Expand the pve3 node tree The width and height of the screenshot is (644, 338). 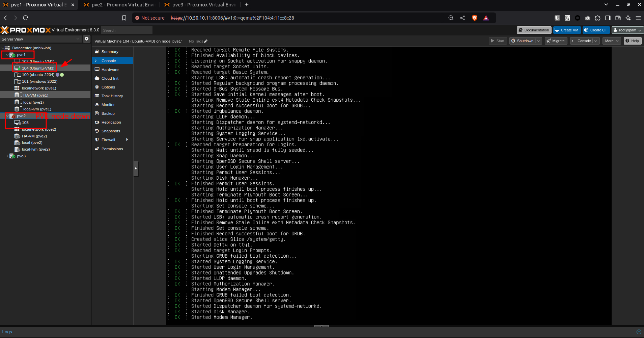tap(7, 156)
